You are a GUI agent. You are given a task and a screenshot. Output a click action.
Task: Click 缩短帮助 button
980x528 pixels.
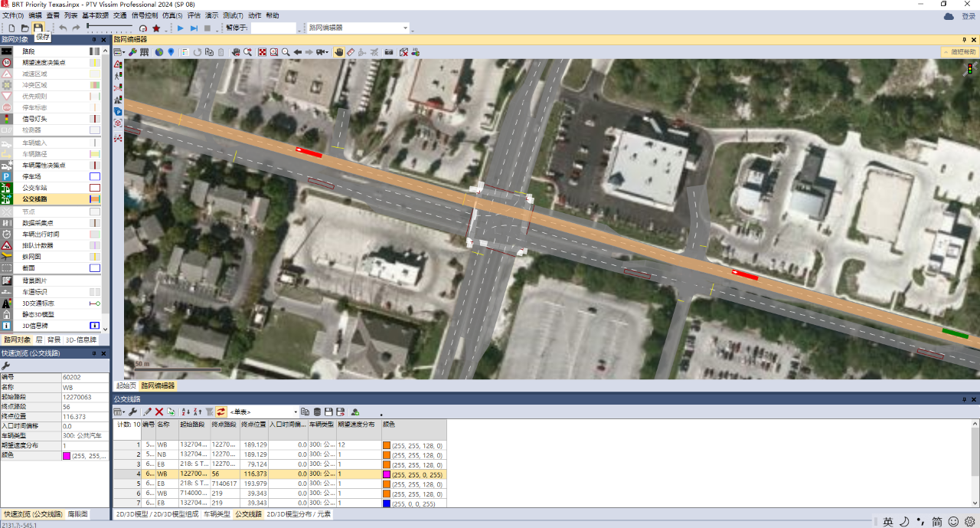(x=959, y=52)
